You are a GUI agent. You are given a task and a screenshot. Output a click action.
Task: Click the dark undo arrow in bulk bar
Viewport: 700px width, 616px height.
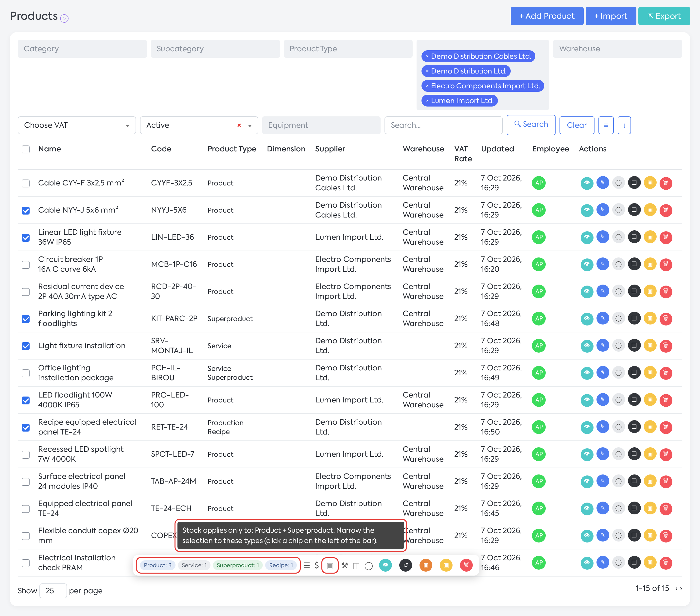click(x=406, y=565)
